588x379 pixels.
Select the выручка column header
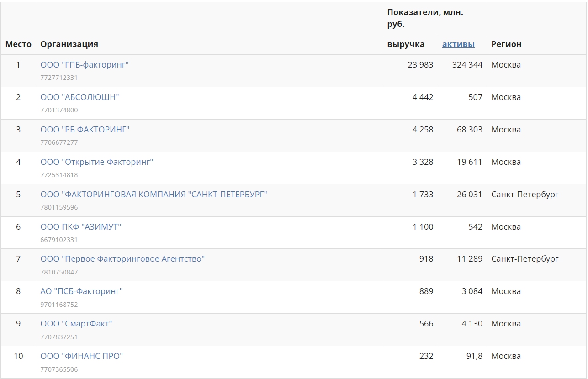(x=406, y=44)
